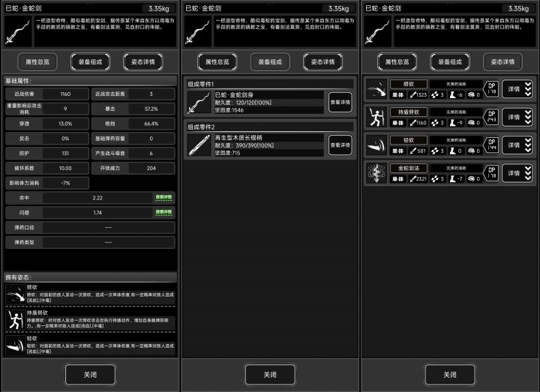Click 防护 value 131
The height and width of the screenshot is (392, 540).
tap(65, 153)
